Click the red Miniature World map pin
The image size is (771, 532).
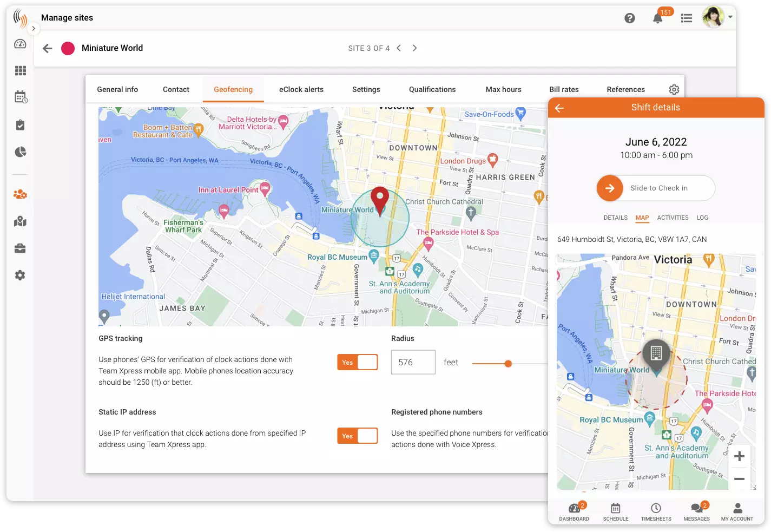[380, 201]
